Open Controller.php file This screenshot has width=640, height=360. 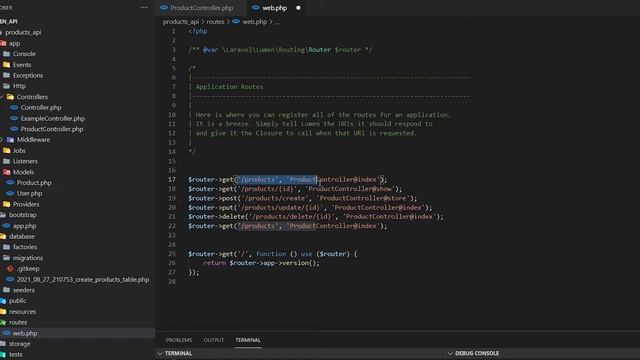41,107
